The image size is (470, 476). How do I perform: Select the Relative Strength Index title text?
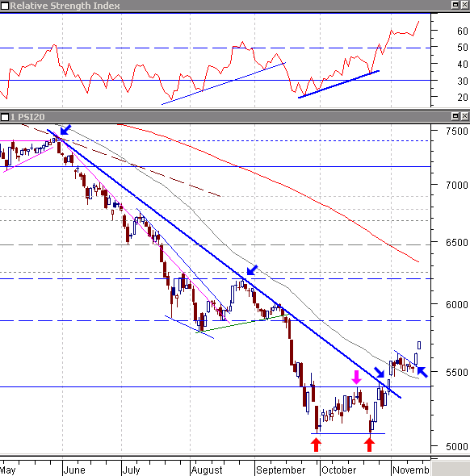point(65,6)
